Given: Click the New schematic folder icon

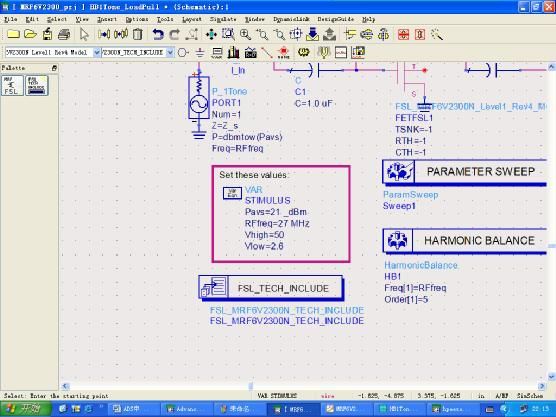Looking at the screenshot, I should click(13, 34).
